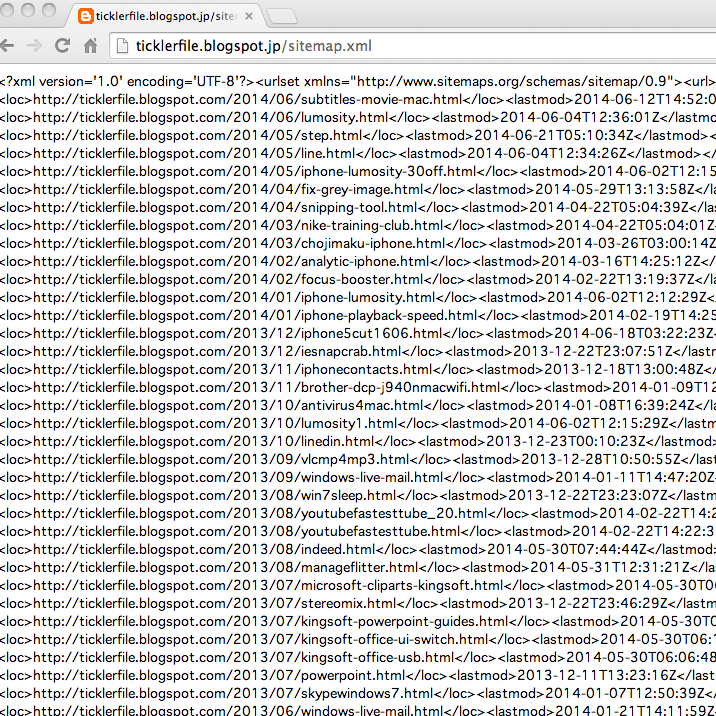
Task: Close the ticklerfile.blogspot.jp tab
Action: coord(249,16)
